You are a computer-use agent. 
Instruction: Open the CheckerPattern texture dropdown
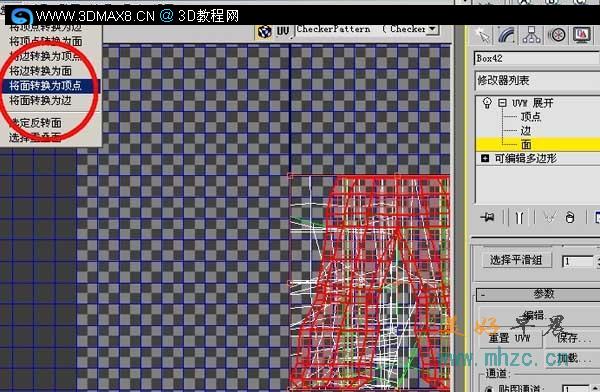point(432,29)
